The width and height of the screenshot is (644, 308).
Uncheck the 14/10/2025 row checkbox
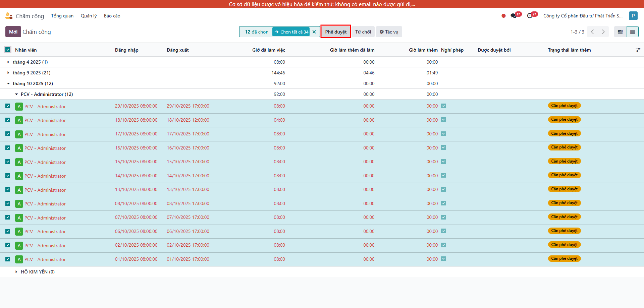tap(8, 176)
